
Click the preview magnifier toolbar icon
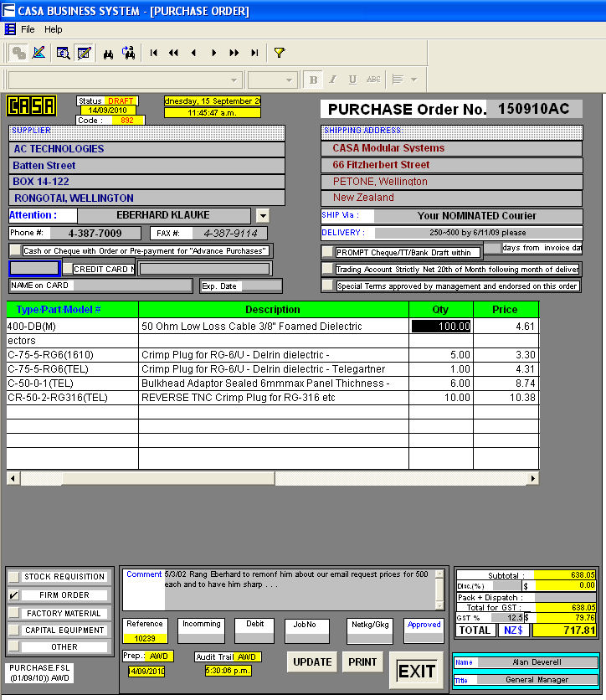tap(63, 53)
